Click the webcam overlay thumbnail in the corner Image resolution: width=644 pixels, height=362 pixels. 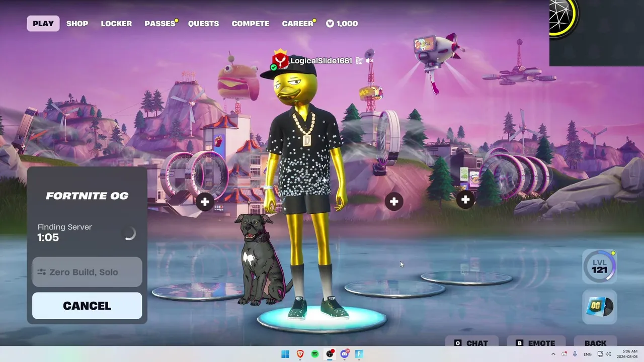point(597,33)
